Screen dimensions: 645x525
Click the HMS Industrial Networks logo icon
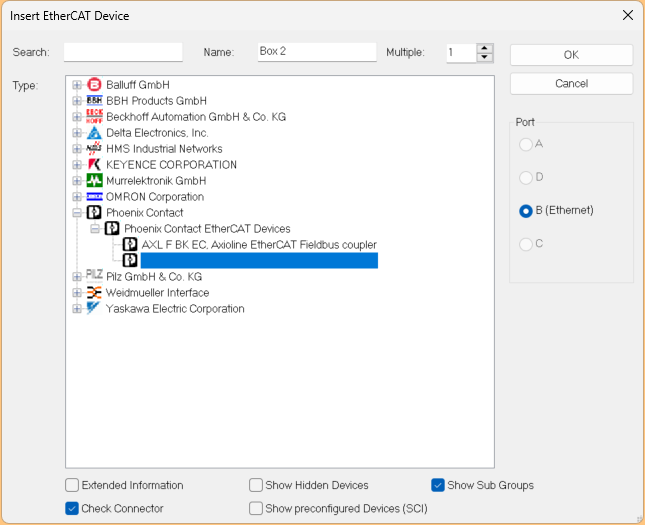(x=94, y=149)
